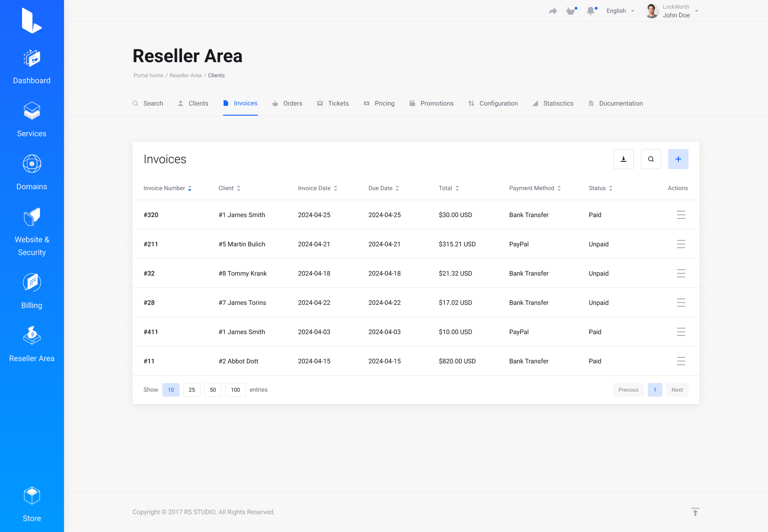Add a new invoice with plus button

pyautogui.click(x=678, y=159)
